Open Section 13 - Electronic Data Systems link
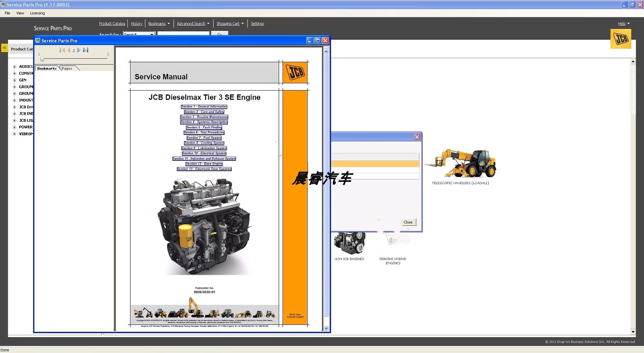644x353 pixels. coord(204,169)
